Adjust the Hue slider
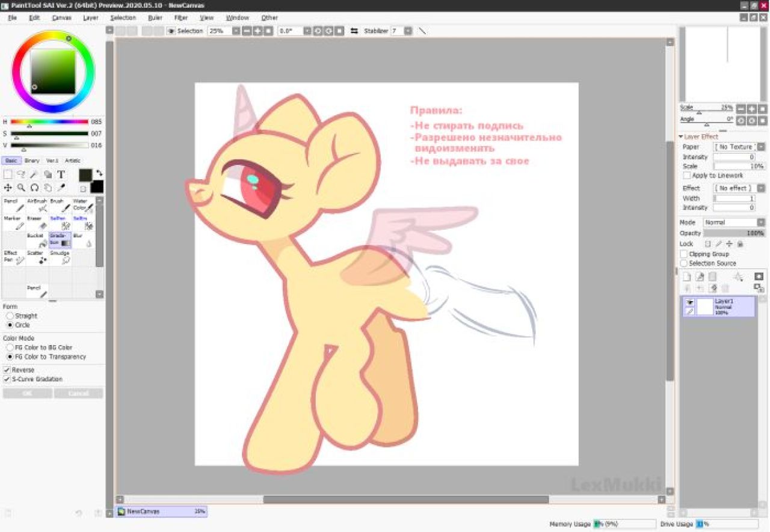This screenshot has width=770, height=532. tap(49, 122)
